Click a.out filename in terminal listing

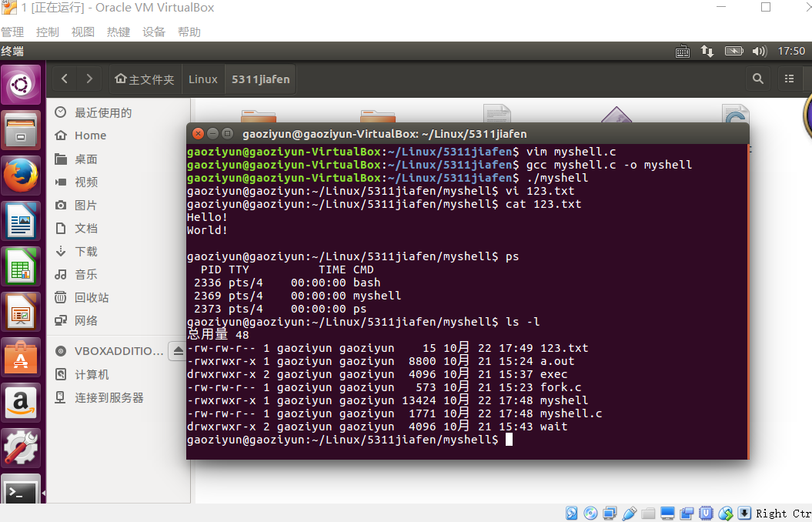557,361
